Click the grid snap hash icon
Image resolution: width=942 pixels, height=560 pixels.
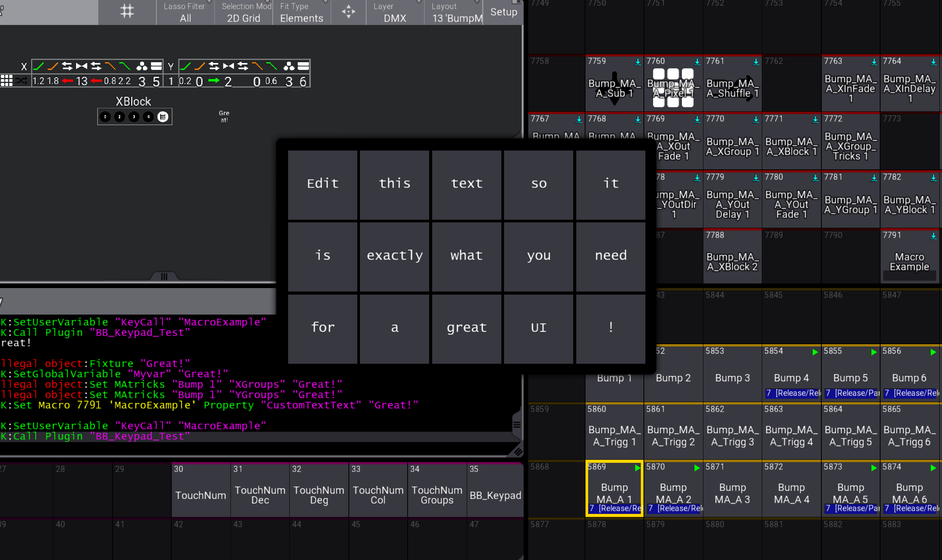[x=127, y=12]
